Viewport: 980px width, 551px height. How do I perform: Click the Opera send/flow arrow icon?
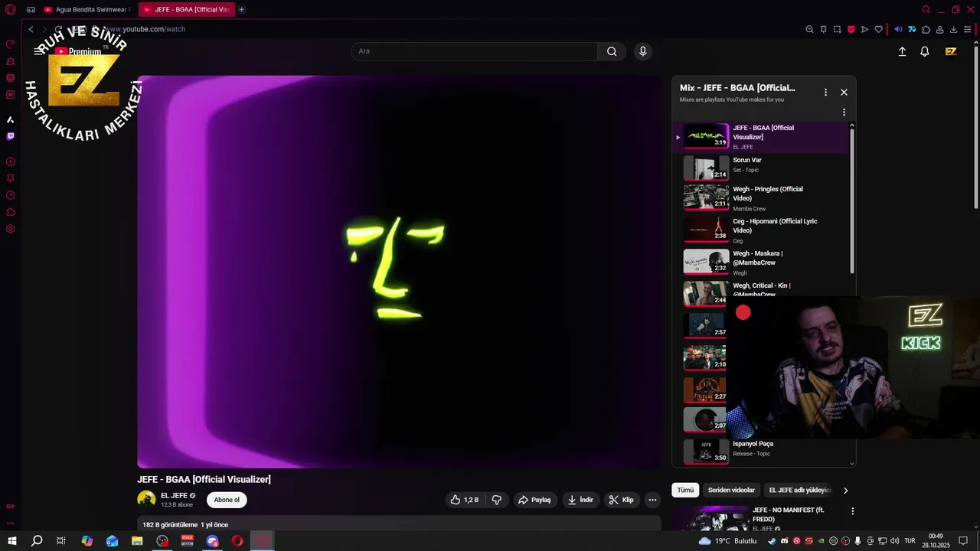[864, 29]
